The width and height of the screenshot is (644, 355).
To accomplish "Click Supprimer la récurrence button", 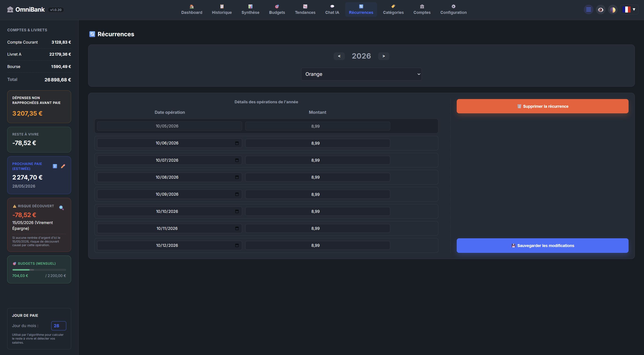I will click(542, 106).
